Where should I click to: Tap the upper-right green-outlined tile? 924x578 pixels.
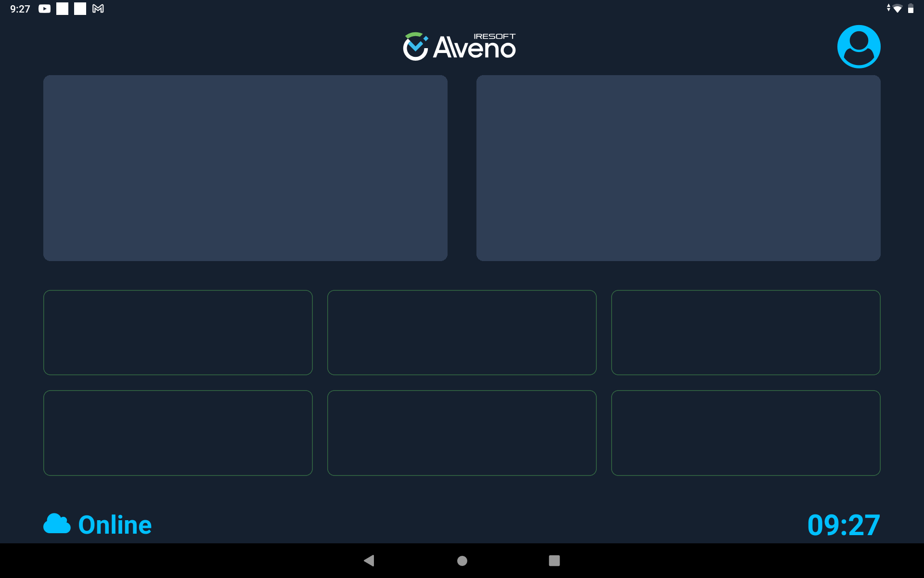tap(745, 332)
